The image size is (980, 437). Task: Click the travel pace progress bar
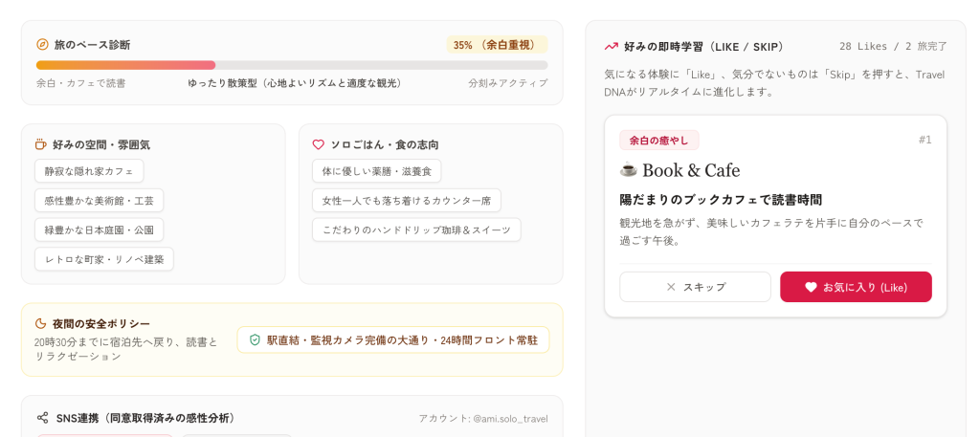[292, 65]
